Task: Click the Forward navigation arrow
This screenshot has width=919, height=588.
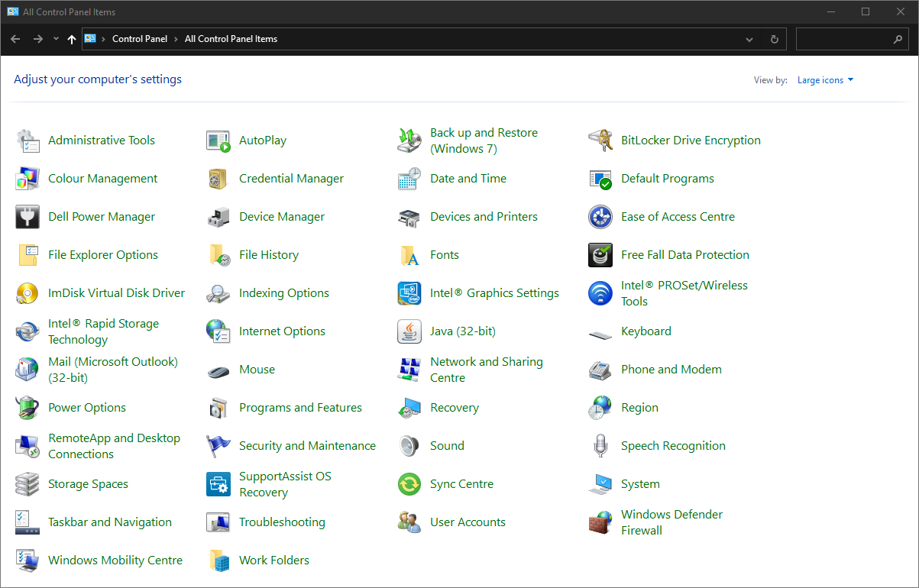Action: click(x=37, y=39)
